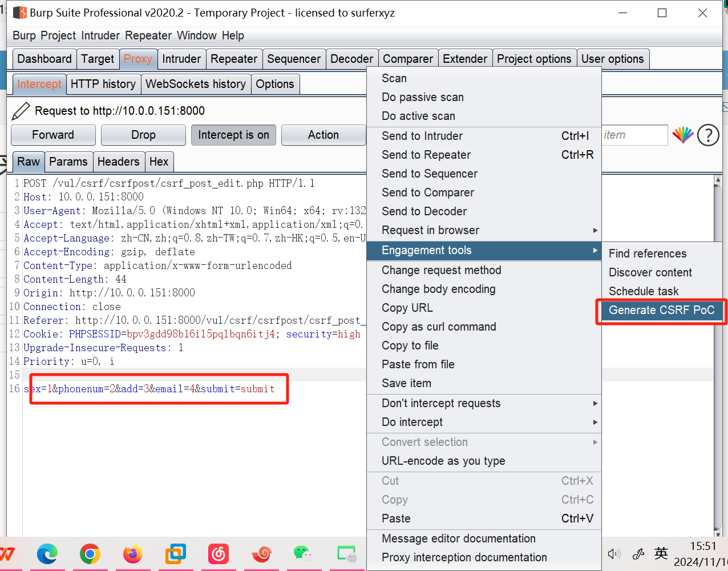Choose Do passive scan
The height and width of the screenshot is (571, 728).
click(484, 97)
